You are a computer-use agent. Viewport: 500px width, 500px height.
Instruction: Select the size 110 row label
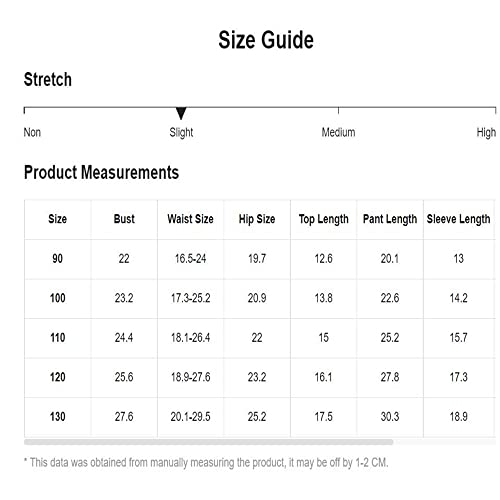(57, 338)
